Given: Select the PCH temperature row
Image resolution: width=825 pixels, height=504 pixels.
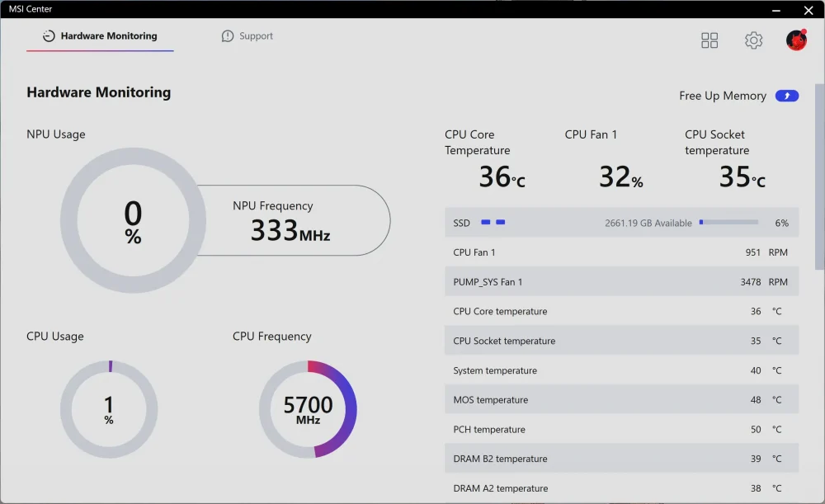Looking at the screenshot, I should tap(621, 429).
